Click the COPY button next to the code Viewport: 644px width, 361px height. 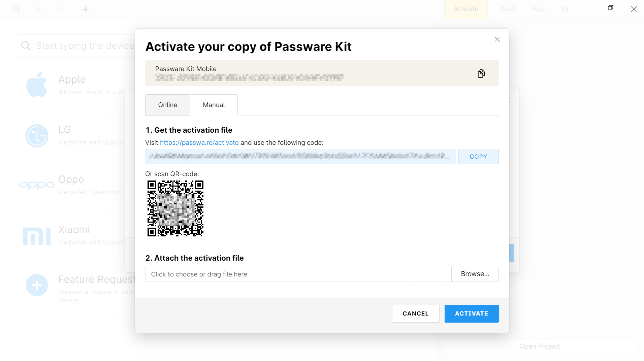[x=479, y=156]
